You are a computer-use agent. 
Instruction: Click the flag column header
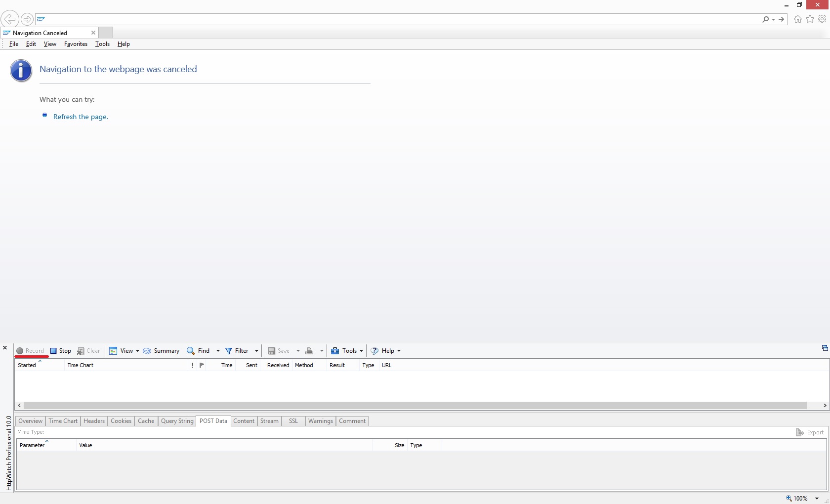click(x=202, y=365)
